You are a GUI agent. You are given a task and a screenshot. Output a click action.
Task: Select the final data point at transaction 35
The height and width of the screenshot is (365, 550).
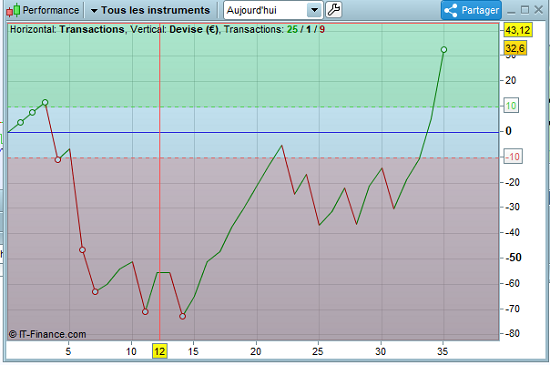tap(444, 50)
